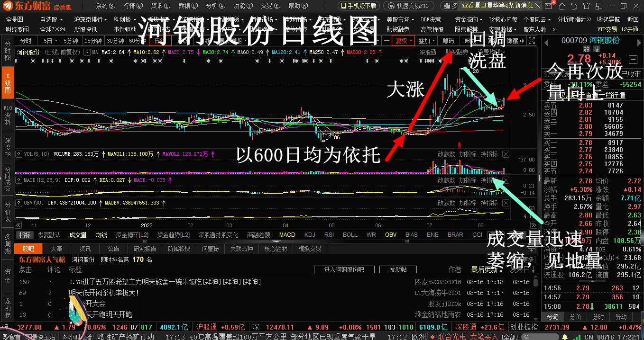
Task: Open notifications via the bell icon with badge
Action: tap(548, 6)
